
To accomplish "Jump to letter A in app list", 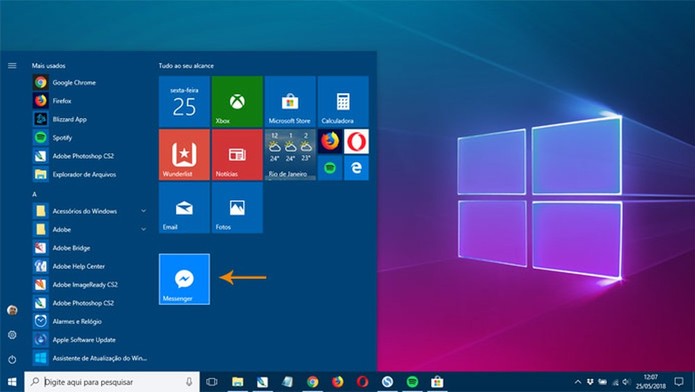I will [x=34, y=194].
